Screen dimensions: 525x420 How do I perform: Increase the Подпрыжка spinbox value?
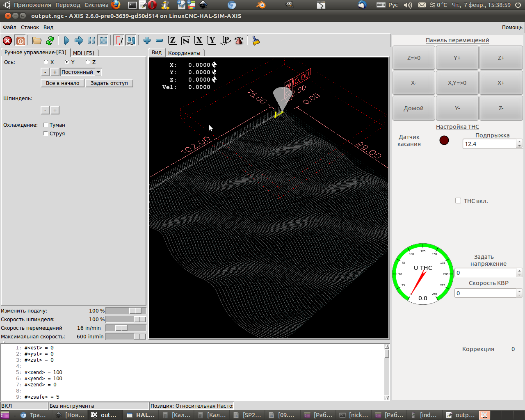click(519, 142)
